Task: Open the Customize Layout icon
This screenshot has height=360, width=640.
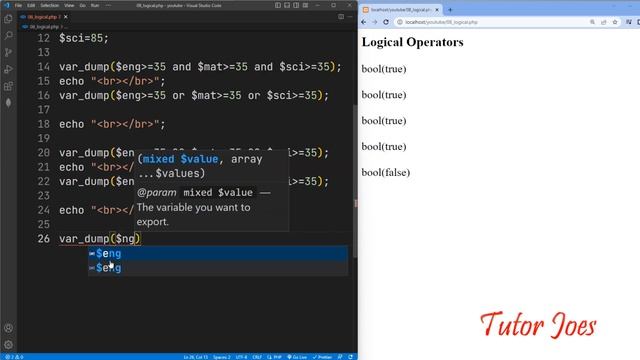Action: coord(305,5)
